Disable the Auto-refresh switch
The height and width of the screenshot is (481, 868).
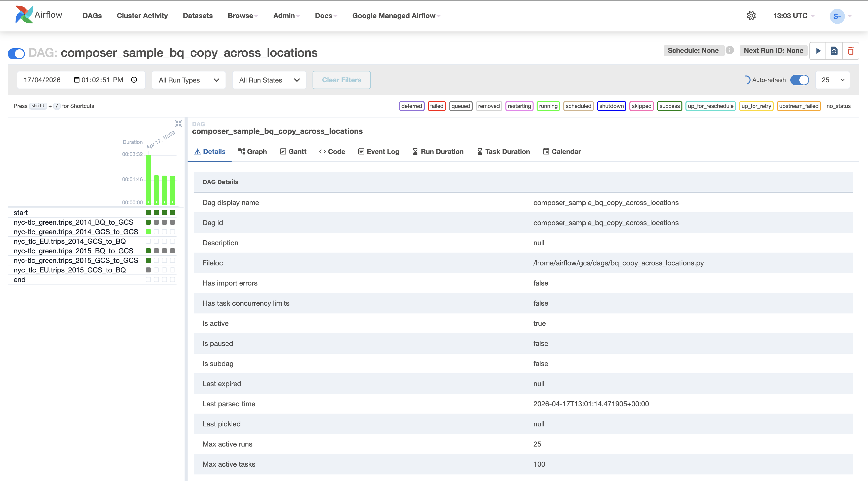tap(799, 80)
